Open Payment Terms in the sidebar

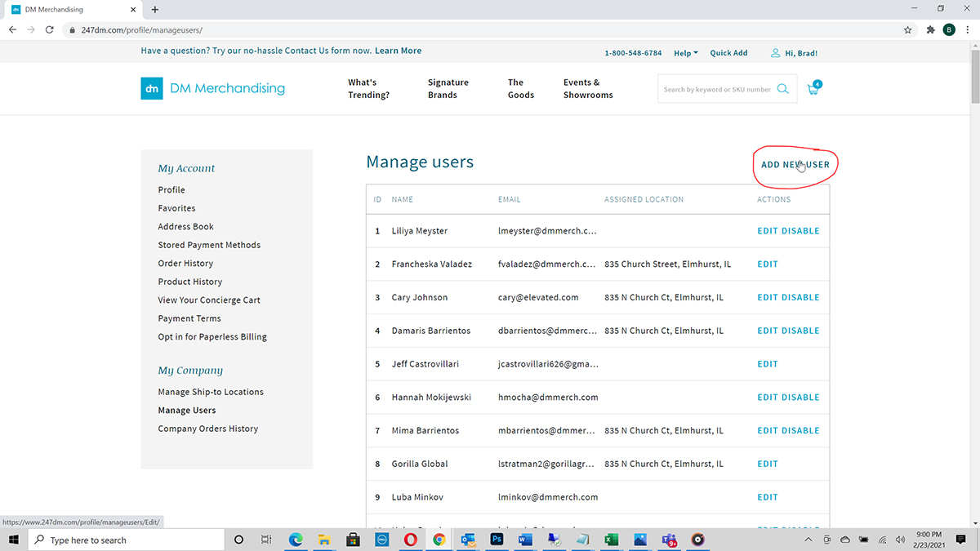pos(189,318)
